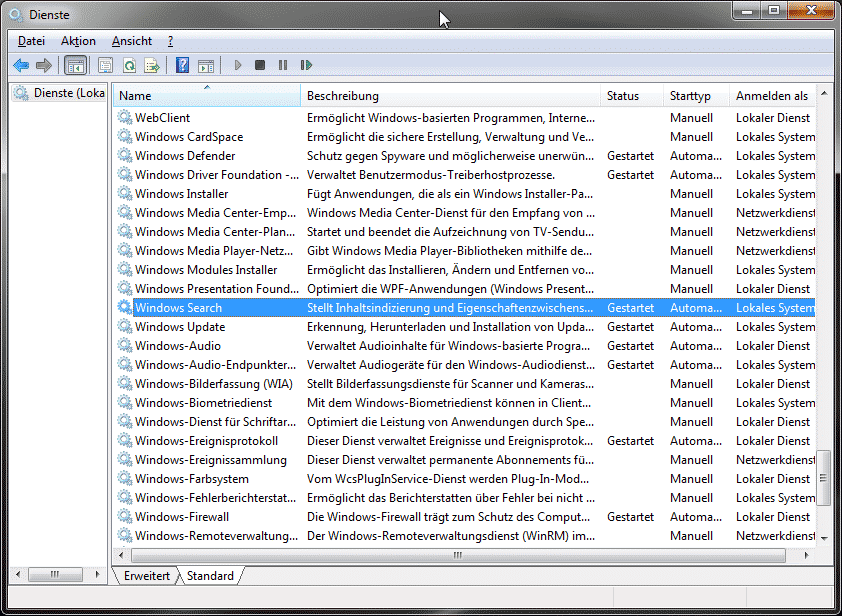
Task: Restart the service with restart icon
Action: click(x=306, y=66)
